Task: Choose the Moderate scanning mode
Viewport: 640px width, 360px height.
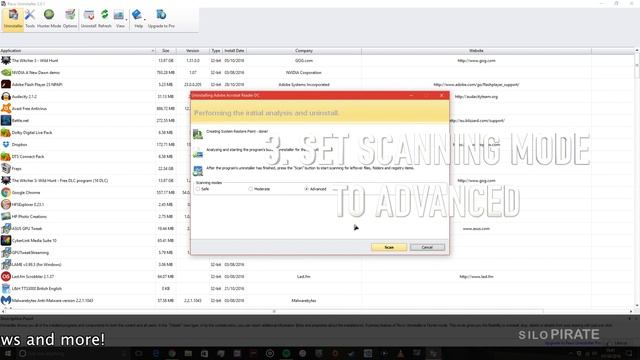Action: point(251,189)
